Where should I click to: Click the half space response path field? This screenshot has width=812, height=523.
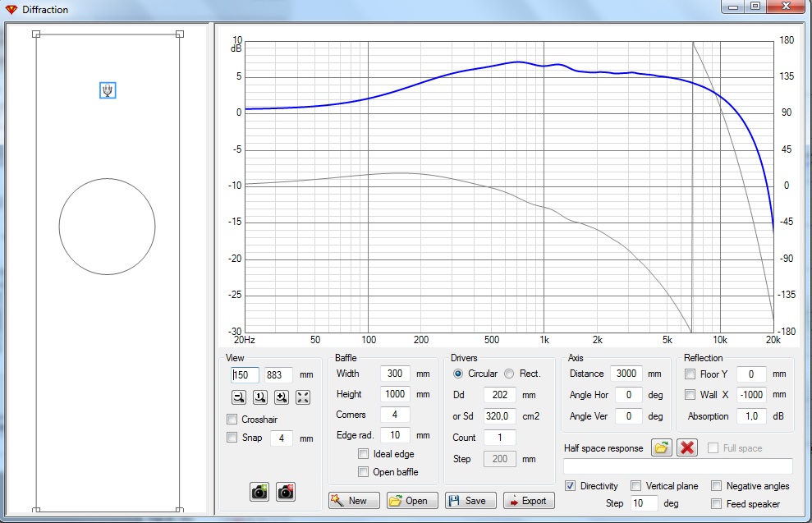pyautogui.click(x=678, y=466)
